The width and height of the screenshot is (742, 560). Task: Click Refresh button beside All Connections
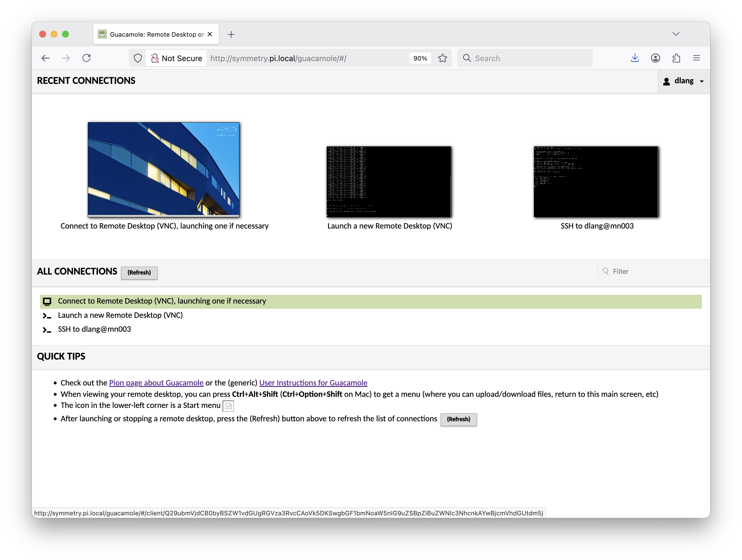[139, 273]
